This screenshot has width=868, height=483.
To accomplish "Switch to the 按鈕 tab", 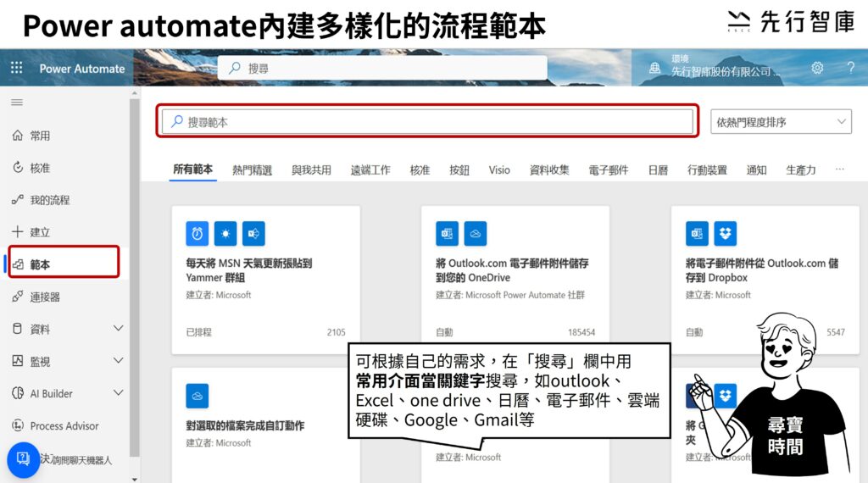I will [459, 169].
